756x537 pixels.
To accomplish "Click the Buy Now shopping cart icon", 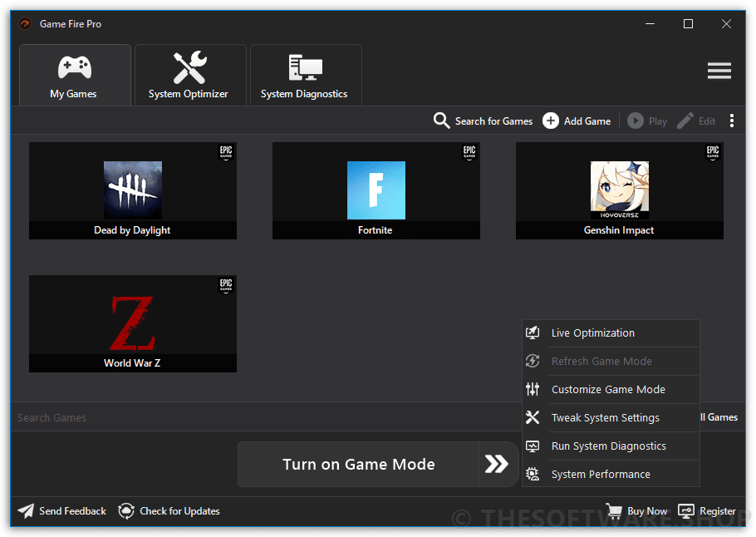I will click(x=614, y=510).
